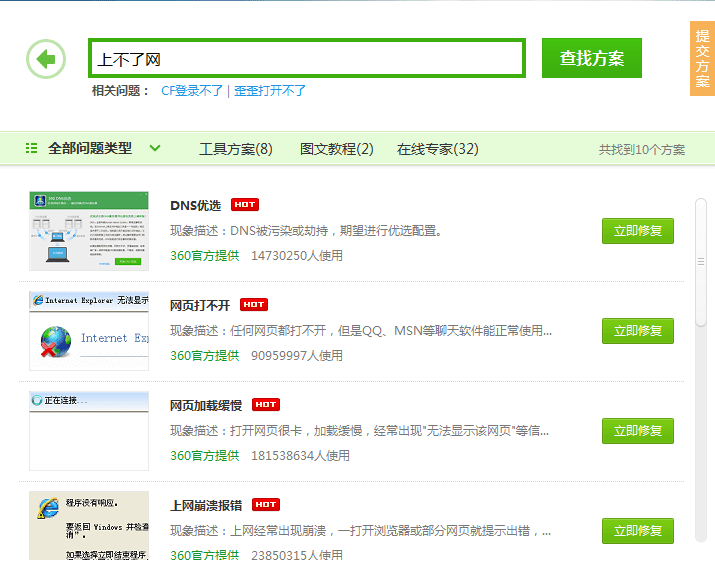
Task: Click 立即修复 for 上网崩溃报错
Action: tap(637, 531)
